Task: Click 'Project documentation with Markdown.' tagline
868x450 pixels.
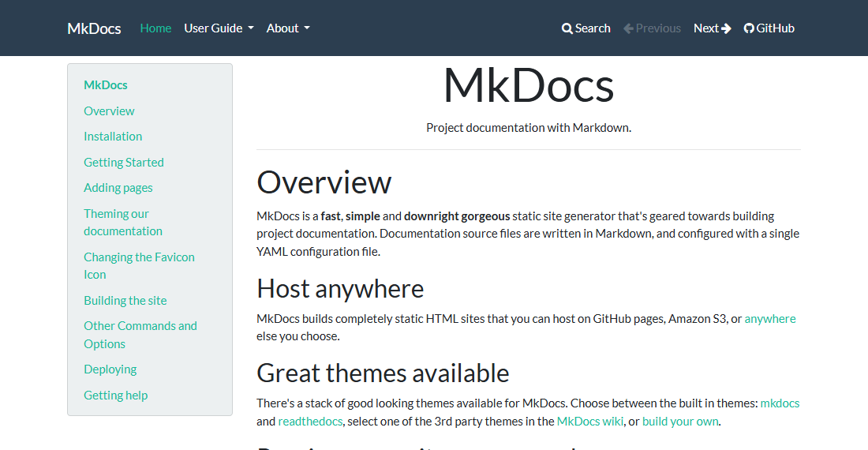Action: [529, 128]
